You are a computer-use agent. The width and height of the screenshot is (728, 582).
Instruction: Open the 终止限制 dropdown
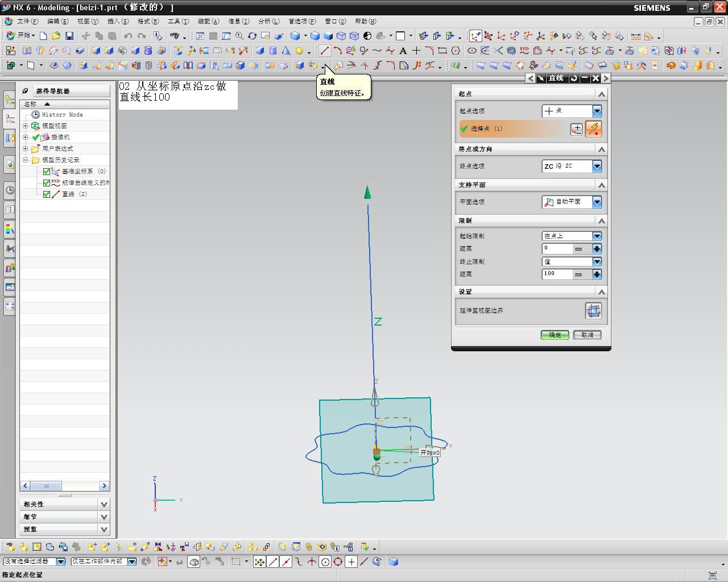tap(597, 261)
